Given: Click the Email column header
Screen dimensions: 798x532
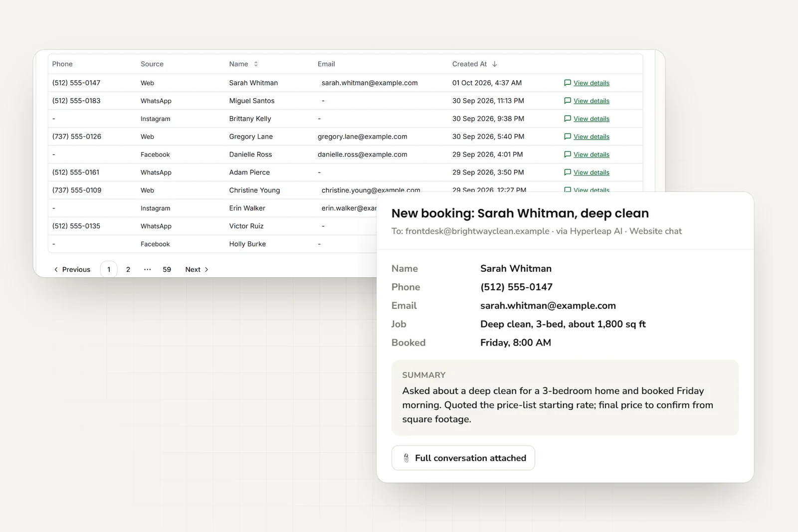Looking at the screenshot, I should pos(326,64).
